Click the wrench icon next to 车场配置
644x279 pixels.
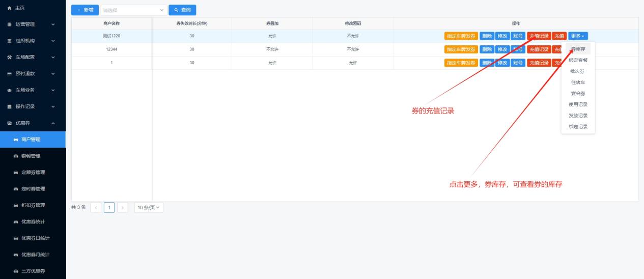coord(9,57)
